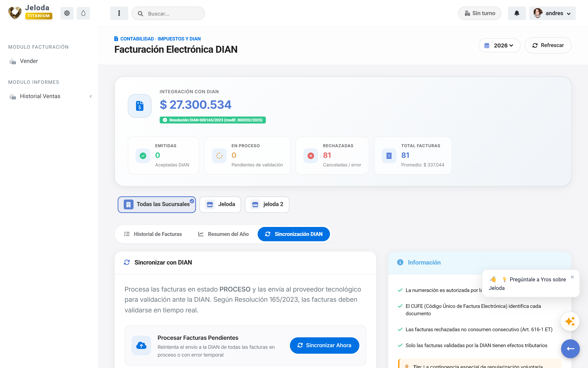
Task: Click the Resolución DIAN green badge
Action: click(213, 120)
